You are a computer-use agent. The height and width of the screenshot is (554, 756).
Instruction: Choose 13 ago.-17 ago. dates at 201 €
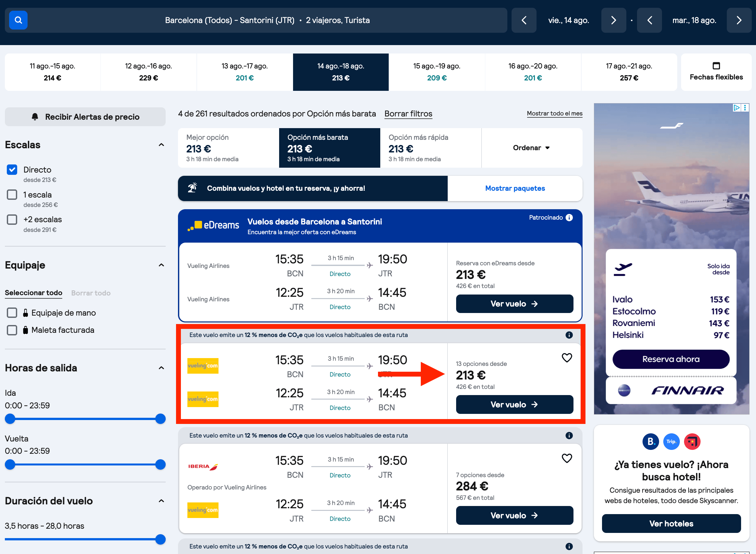[245, 72]
